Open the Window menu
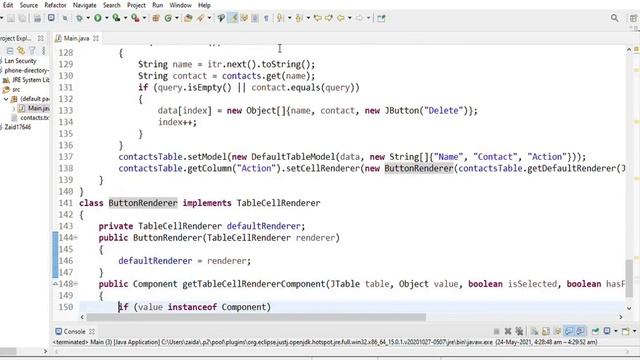The width and height of the screenshot is (640, 360). (180, 5)
